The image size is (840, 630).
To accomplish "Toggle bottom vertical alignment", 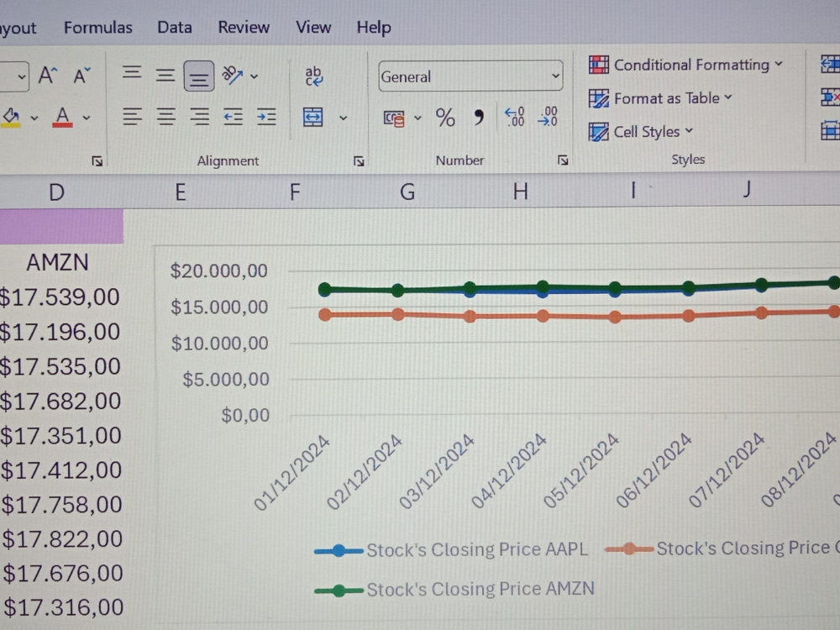I will tap(199, 76).
